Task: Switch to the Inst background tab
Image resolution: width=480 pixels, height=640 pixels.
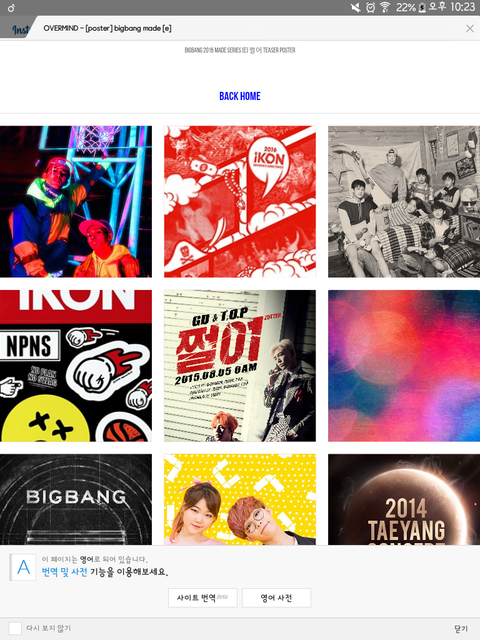Action: click(x=20, y=29)
